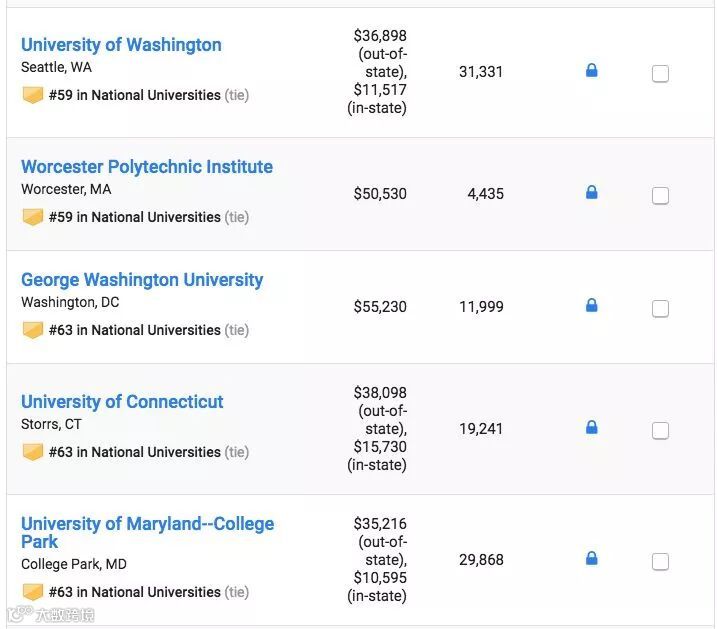Enable the University of Connecticut checkbox
Image resolution: width=717 pixels, height=629 pixels.
click(x=660, y=430)
